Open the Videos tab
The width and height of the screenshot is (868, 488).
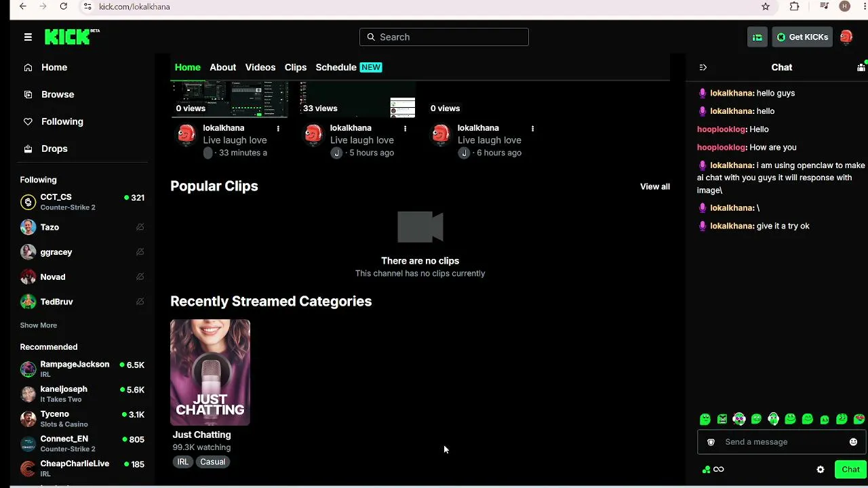coord(260,67)
